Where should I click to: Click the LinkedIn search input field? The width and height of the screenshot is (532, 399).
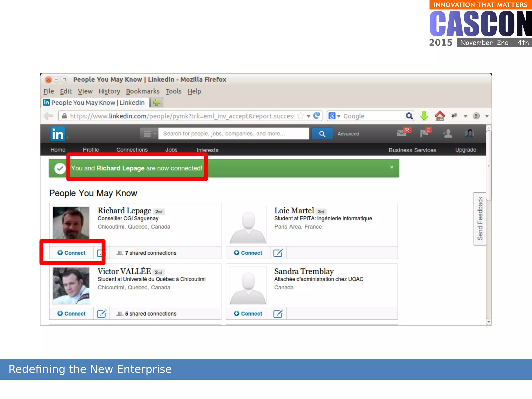pyautogui.click(x=233, y=134)
